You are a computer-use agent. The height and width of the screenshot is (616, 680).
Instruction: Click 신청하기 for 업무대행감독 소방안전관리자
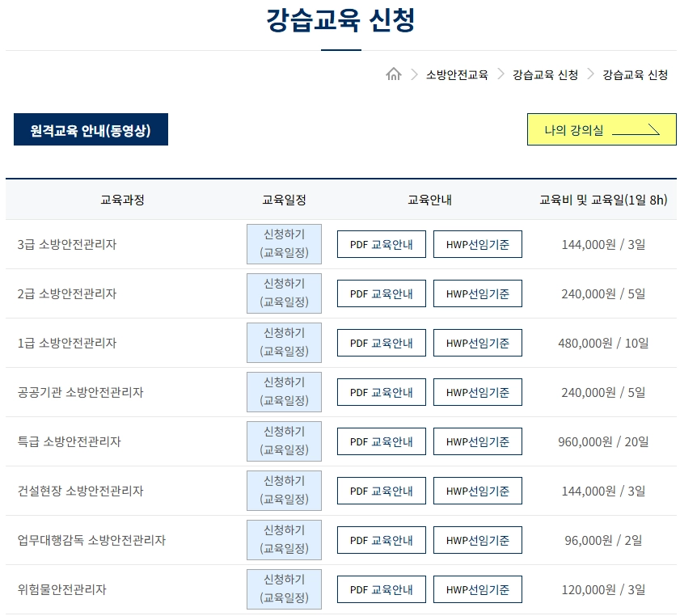[x=284, y=539]
